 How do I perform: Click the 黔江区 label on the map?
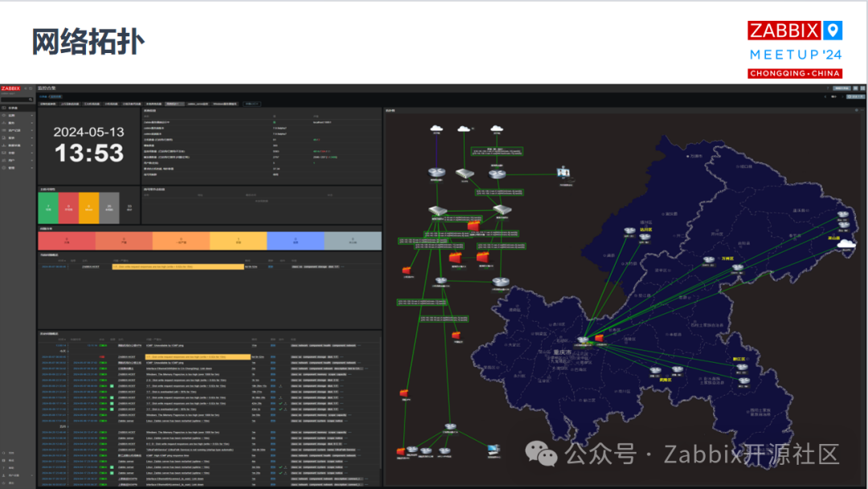tap(739, 360)
